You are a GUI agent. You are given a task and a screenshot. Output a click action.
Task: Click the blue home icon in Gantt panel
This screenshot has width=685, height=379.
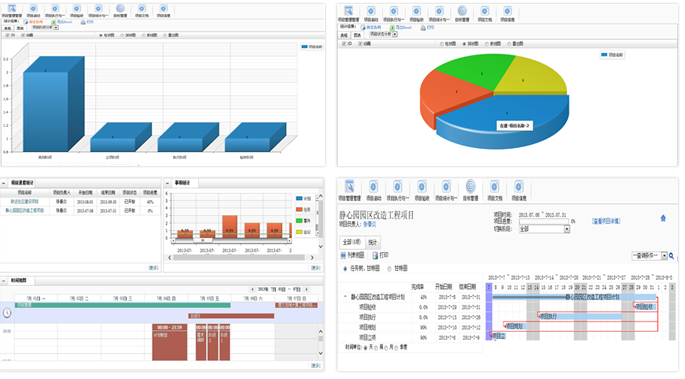coord(663,218)
